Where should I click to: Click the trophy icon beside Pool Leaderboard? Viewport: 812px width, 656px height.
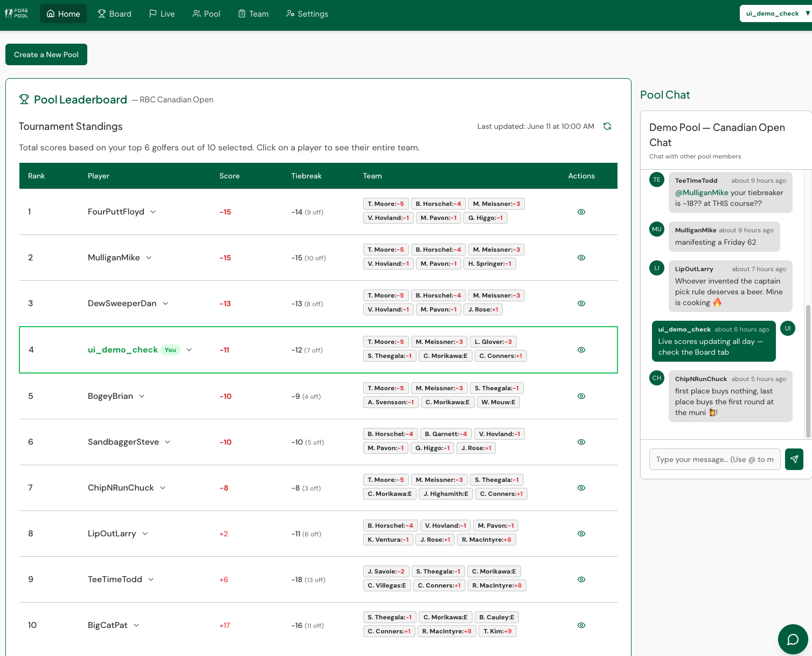(24, 99)
